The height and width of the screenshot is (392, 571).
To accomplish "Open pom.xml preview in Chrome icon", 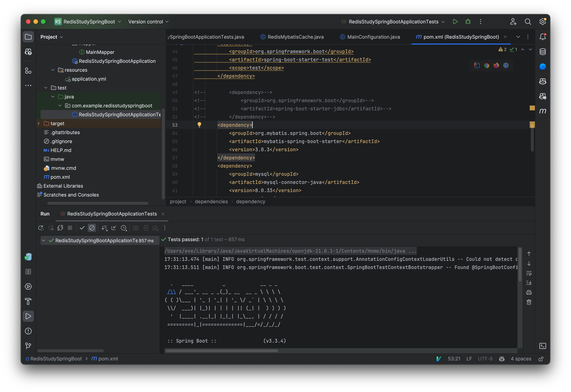I will pyautogui.click(x=486, y=65).
